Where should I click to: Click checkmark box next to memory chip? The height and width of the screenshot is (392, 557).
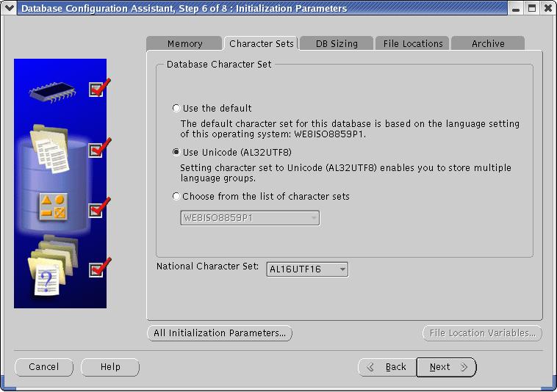(x=96, y=90)
